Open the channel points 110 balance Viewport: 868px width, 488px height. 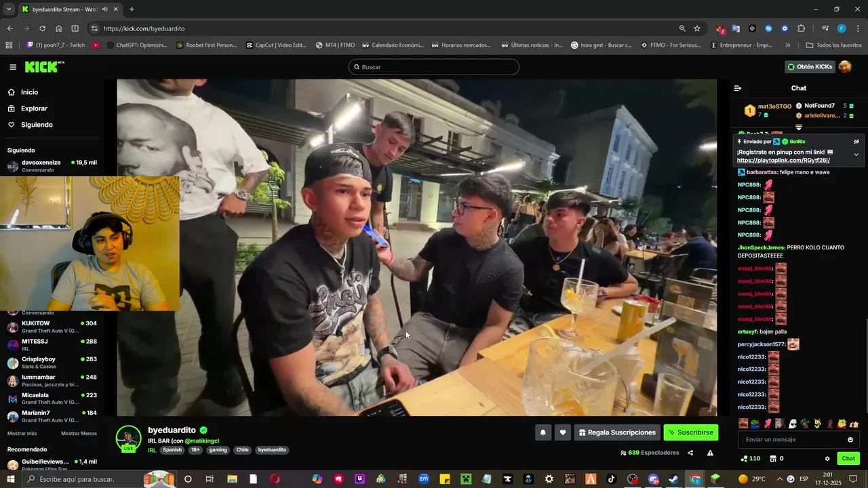(x=751, y=459)
